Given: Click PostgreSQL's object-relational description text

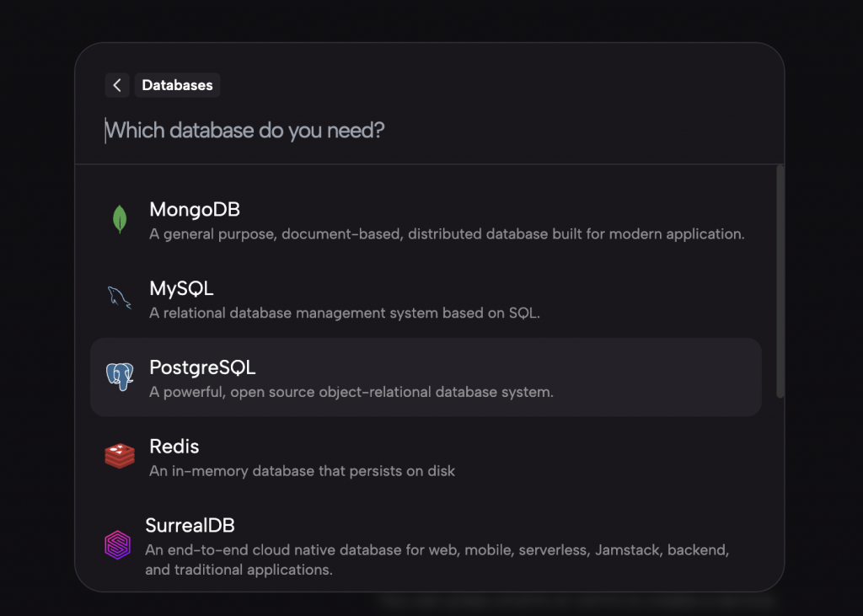Looking at the screenshot, I should 351,393.
